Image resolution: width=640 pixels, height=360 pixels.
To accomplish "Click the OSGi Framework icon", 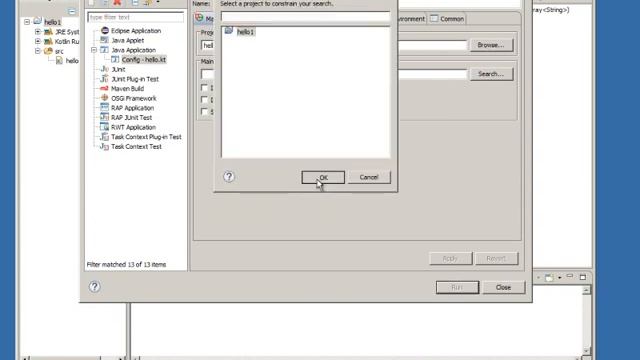I will [x=104, y=98].
